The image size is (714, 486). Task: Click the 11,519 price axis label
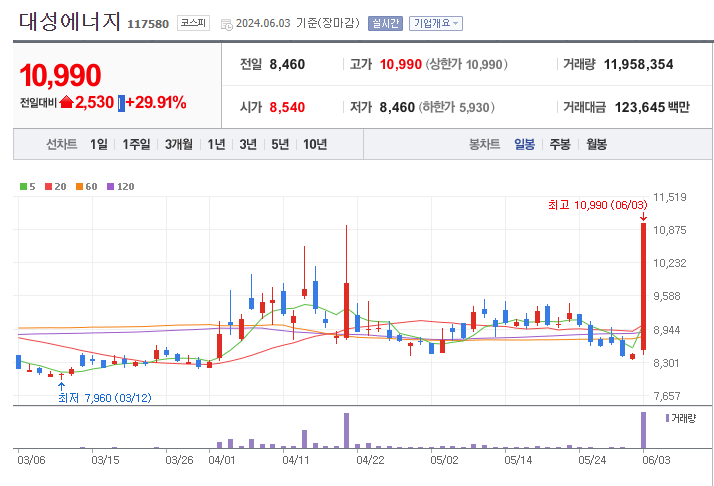click(669, 197)
